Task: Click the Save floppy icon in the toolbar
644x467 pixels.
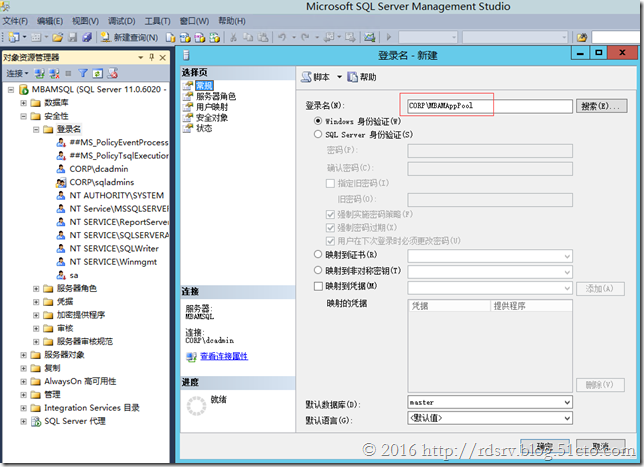Action: (x=73, y=37)
